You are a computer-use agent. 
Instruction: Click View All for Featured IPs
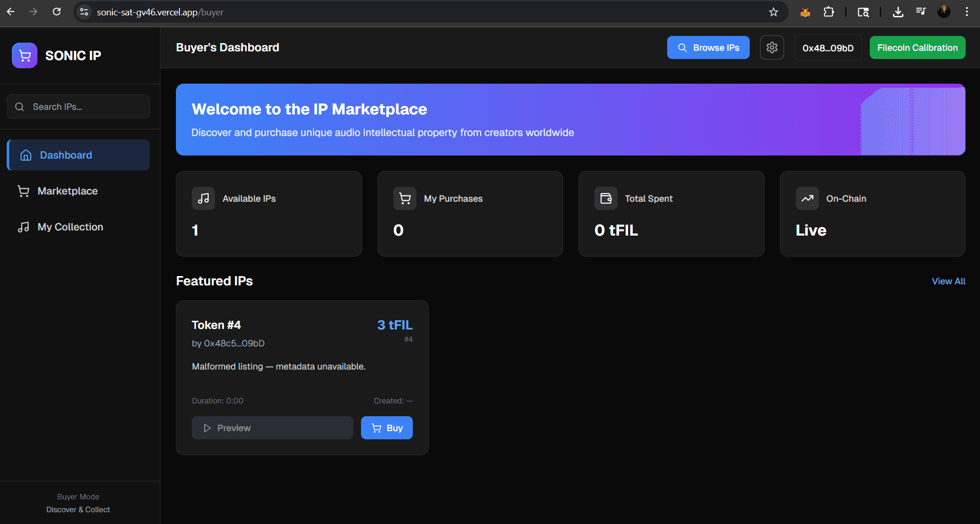(948, 281)
